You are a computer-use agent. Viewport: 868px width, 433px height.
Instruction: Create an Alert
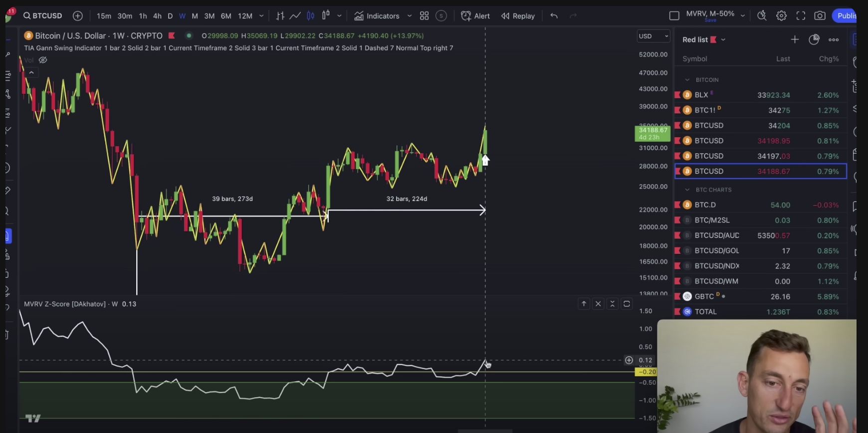(475, 16)
